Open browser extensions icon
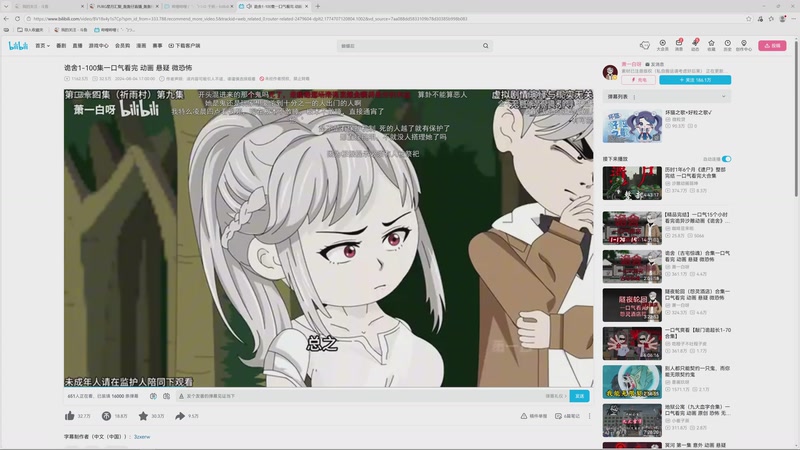Screen dimensions: 800x450 tap(760, 19)
